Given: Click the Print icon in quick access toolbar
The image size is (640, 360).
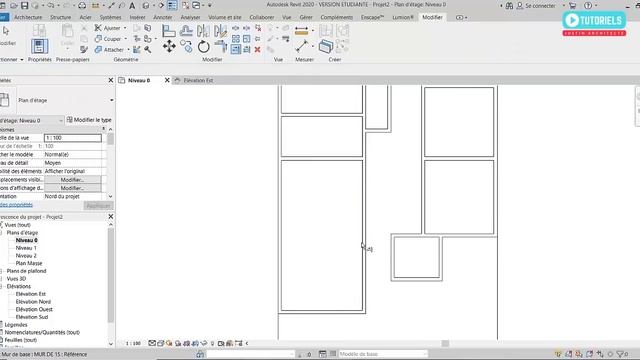Looking at the screenshot, I should (x=82, y=6).
